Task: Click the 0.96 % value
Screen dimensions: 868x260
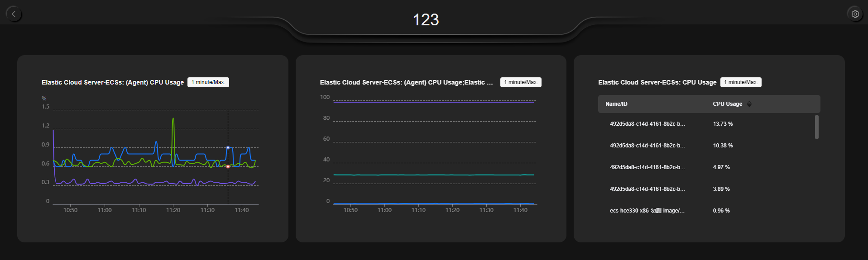Action: [721, 211]
